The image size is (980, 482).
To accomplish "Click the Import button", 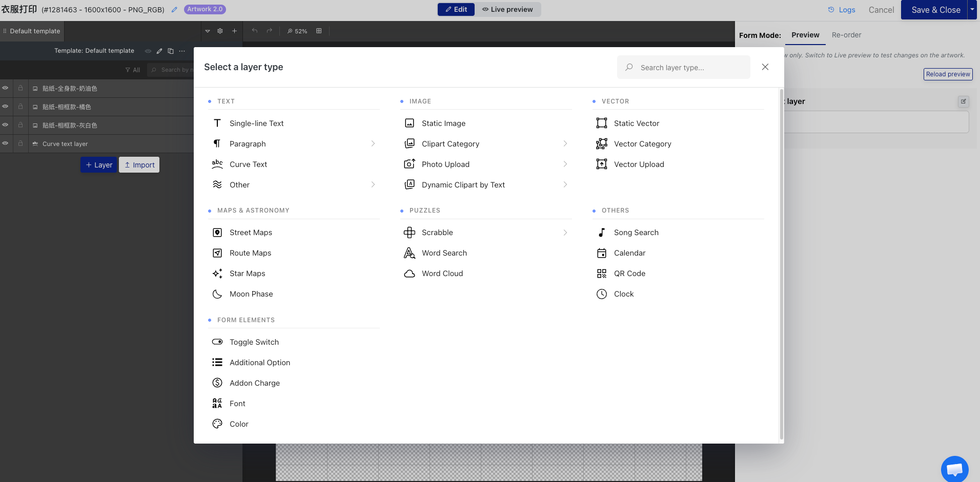I will [x=139, y=165].
